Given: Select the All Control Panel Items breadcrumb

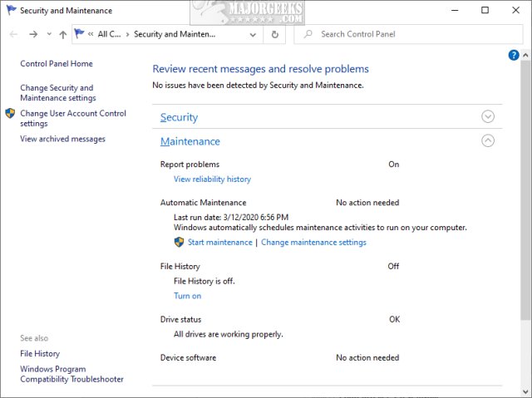Looking at the screenshot, I should click(x=108, y=34).
